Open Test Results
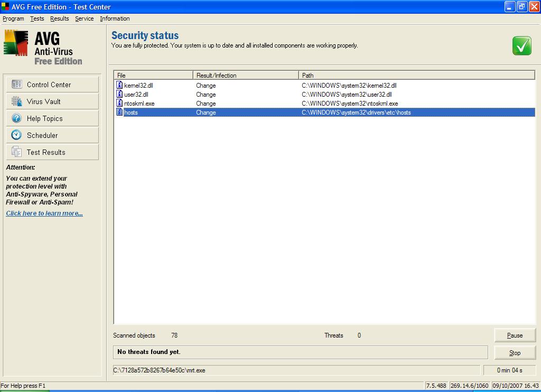 point(52,152)
